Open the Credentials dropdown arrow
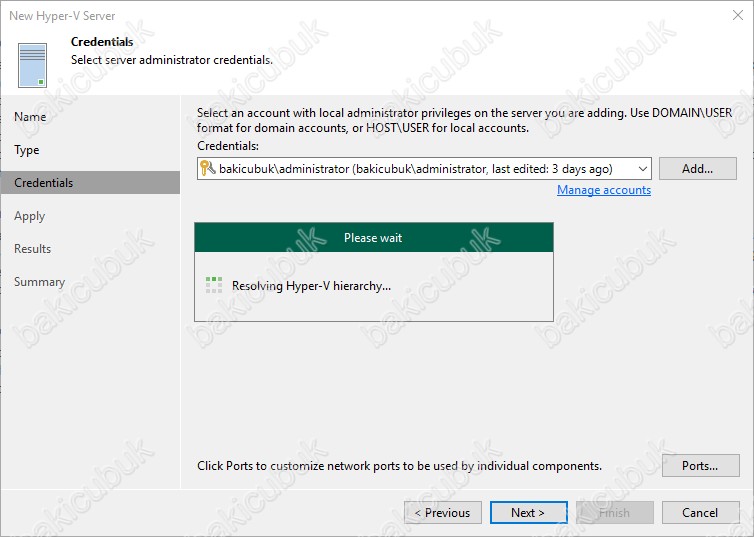 tap(642, 169)
